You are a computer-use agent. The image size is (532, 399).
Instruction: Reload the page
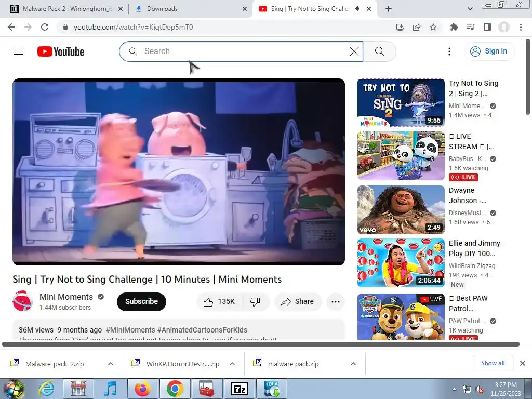(x=45, y=27)
